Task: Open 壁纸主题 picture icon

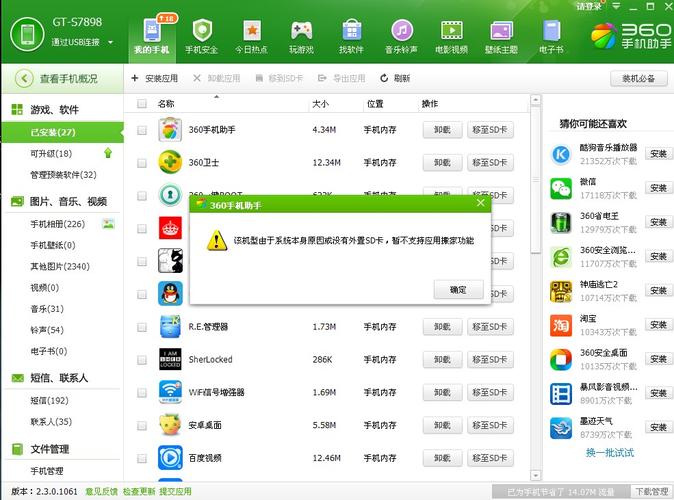Action: point(501,31)
